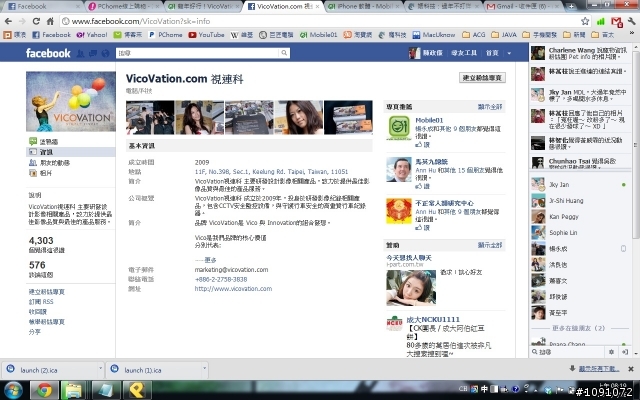The height and width of the screenshot is (400, 640).
Task: Expand launch (1).ica download options arrow
Action: click(204, 368)
